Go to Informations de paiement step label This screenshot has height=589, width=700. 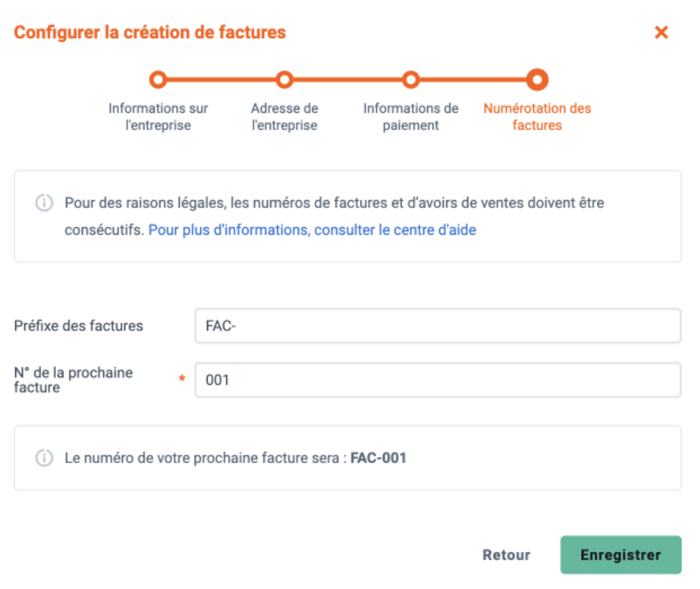(411, 117)
